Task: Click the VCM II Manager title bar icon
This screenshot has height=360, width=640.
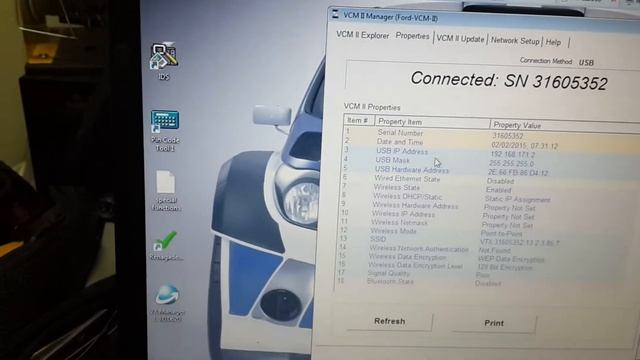Action: [335, 15]
